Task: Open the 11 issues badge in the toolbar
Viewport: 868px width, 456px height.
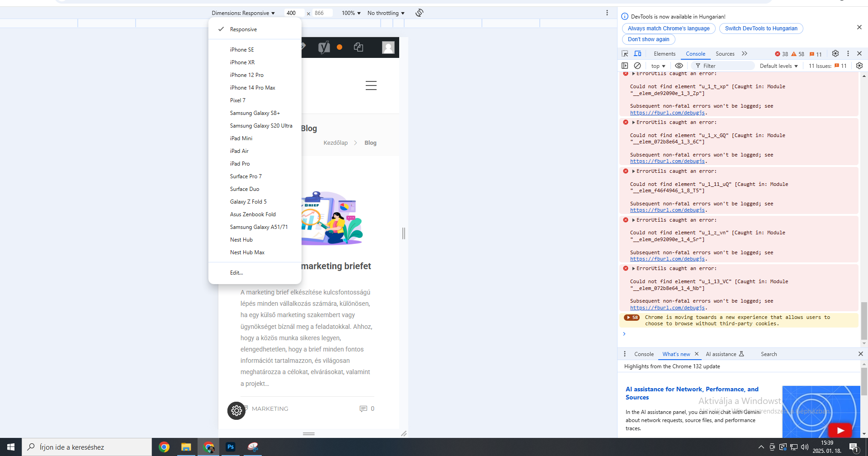Action: [816, 54]
